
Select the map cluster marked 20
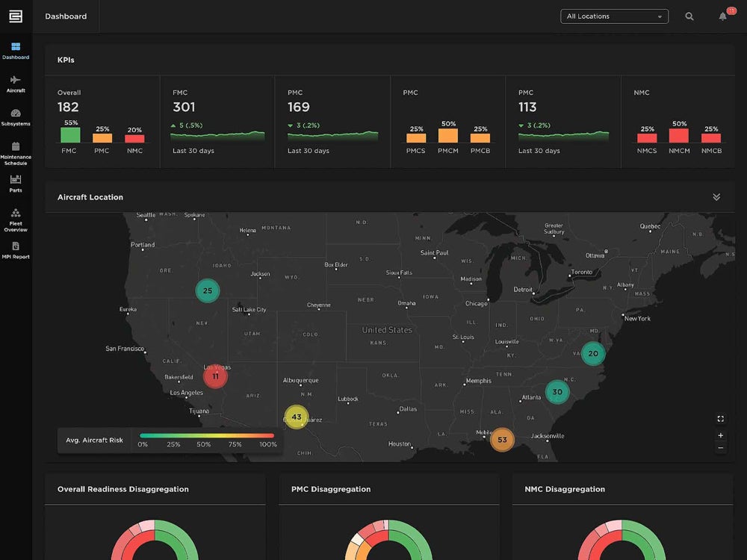[x=592, y=353]
